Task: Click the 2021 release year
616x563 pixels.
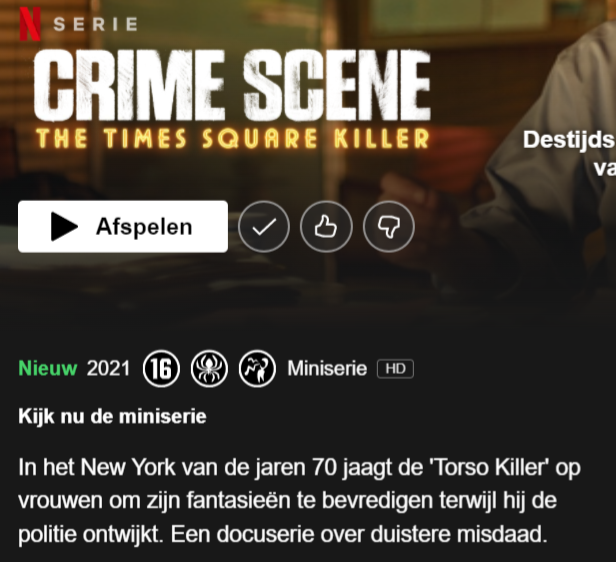Action: coord(108,369)
